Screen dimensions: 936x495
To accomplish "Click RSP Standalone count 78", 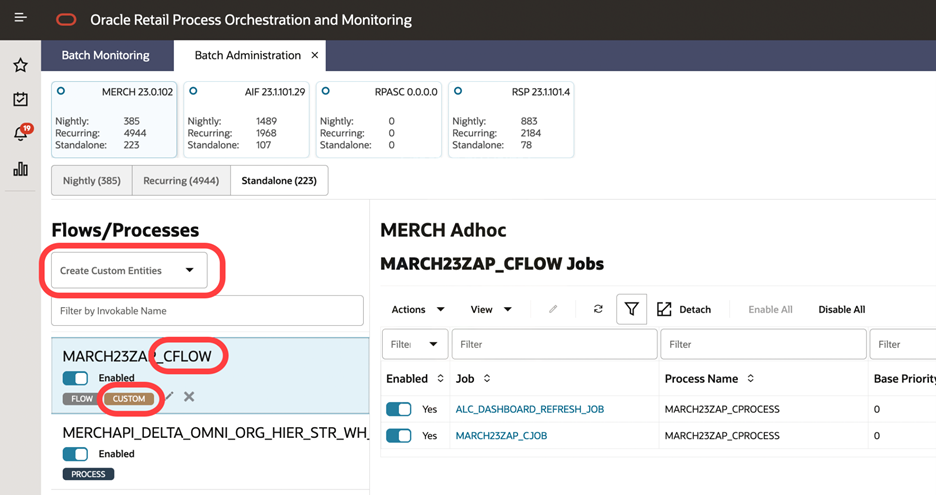I will tap(526, 144).
